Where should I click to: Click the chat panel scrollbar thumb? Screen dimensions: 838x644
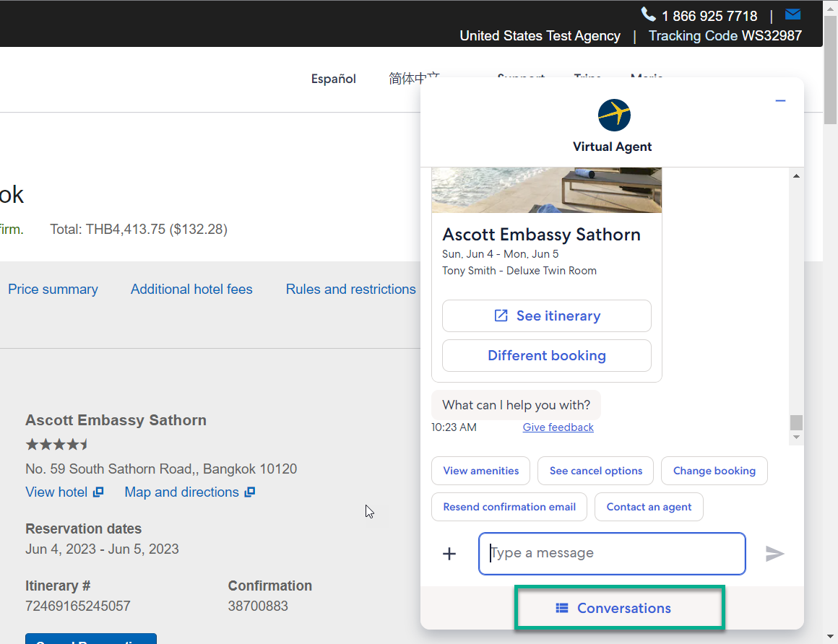[796, 422]
